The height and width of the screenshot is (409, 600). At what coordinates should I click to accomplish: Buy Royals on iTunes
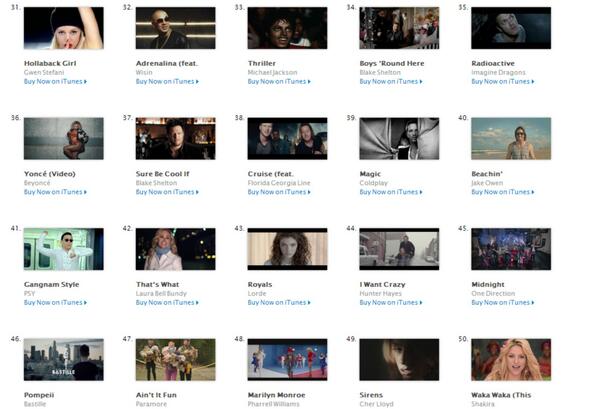279,303
